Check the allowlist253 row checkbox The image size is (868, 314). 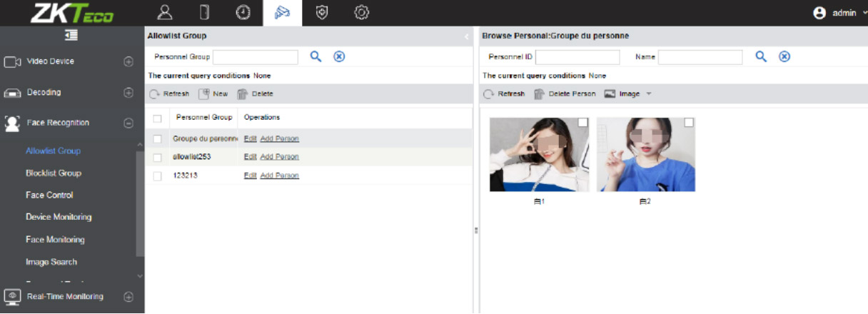point(158,157)
